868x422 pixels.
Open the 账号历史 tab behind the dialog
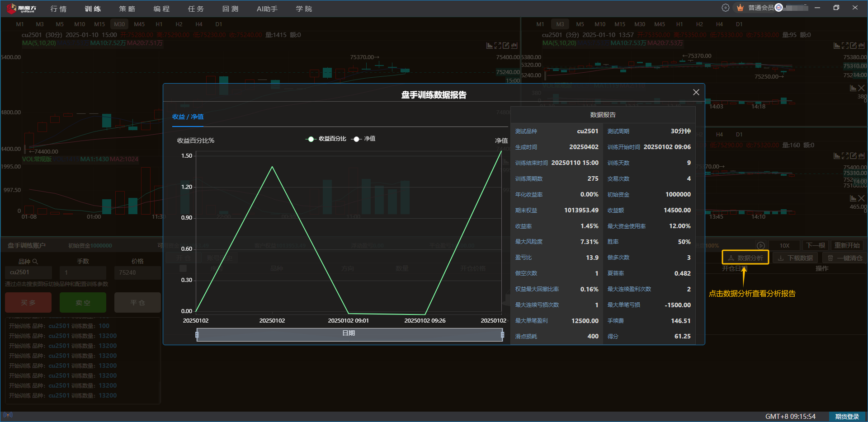[220, 258]
